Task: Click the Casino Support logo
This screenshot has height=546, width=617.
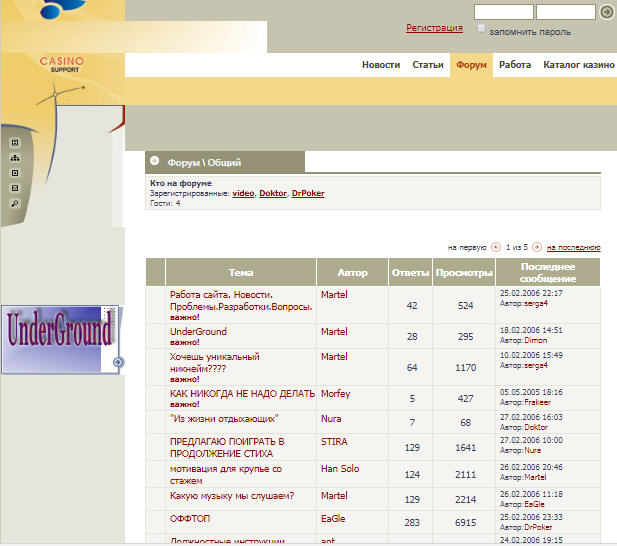Action: coord(62,66)
